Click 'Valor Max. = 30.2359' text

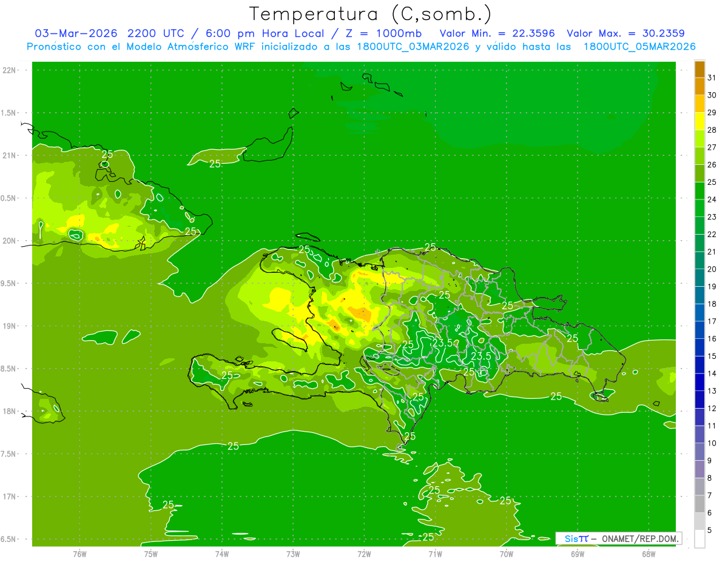(626, 33)
